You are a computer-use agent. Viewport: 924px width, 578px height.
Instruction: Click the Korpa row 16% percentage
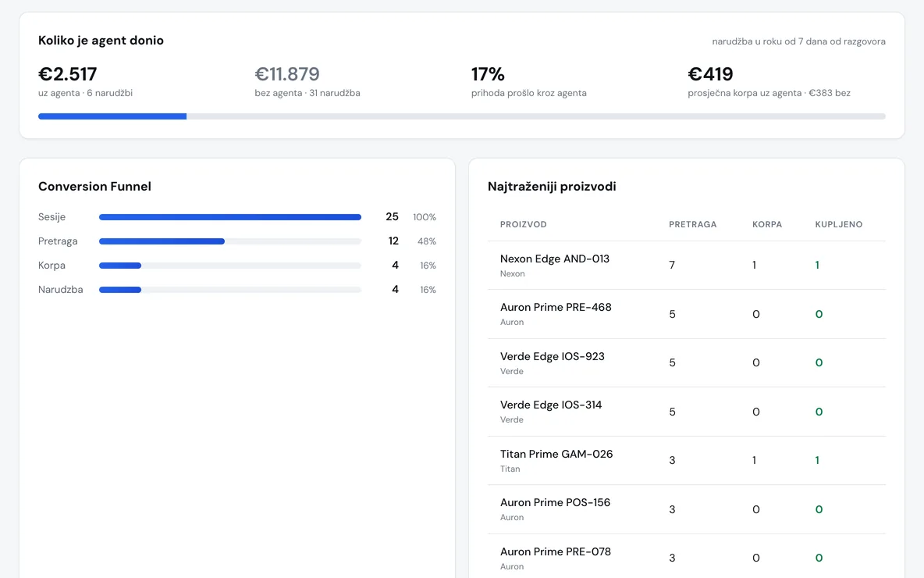click(x=428, y=266)
